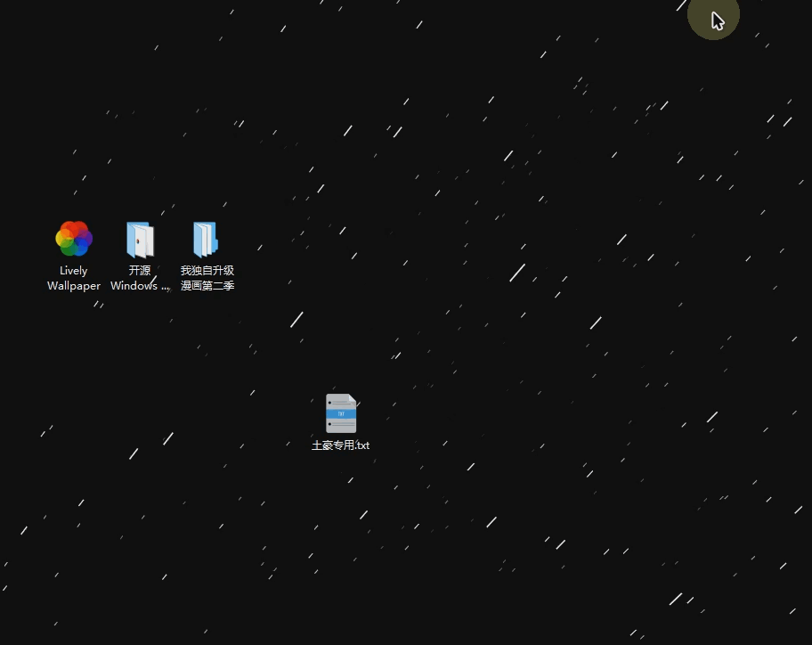The height and width of the screenshot is (645, 812).
Task: Click the "土豪专用.txt" filename label
Action: click(x=340, y=445)
